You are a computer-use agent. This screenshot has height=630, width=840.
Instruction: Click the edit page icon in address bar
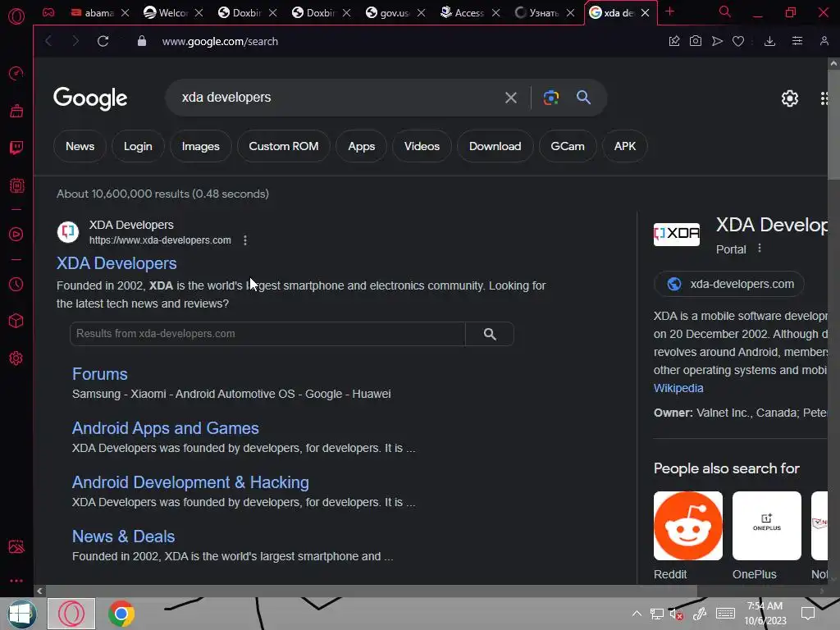tap(674, 41)
